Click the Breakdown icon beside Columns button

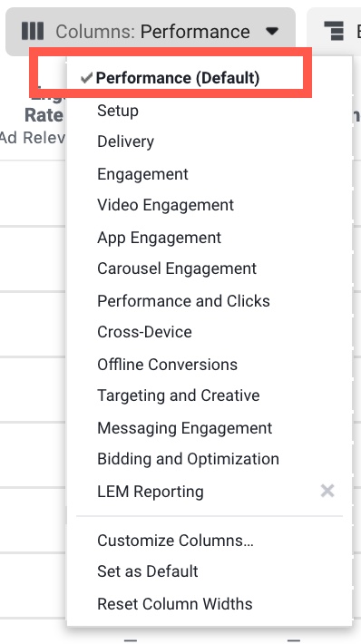334,31
